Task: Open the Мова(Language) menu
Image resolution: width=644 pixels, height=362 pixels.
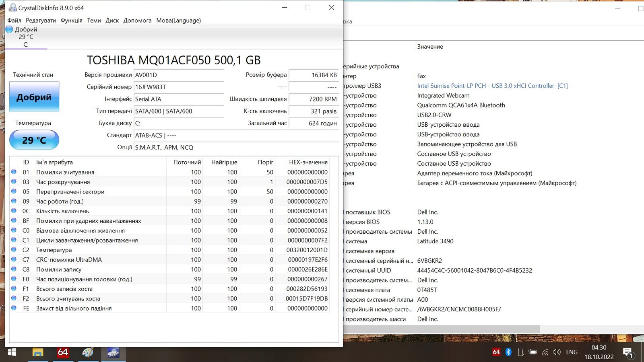Action: 178,21
